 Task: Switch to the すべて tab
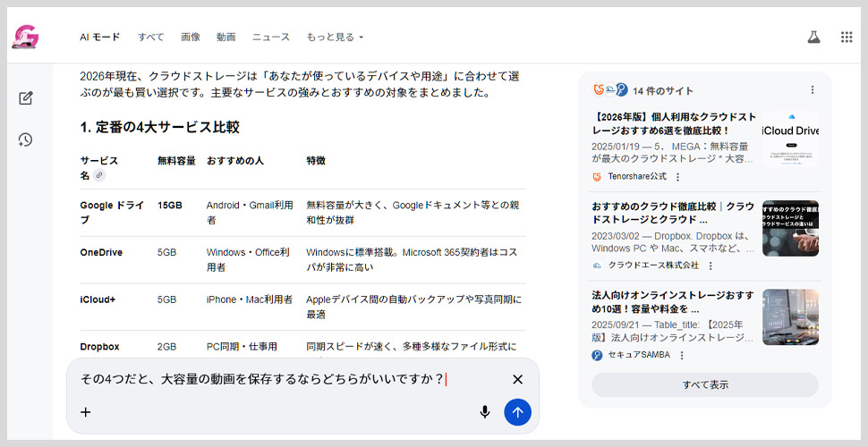point(150,37)
